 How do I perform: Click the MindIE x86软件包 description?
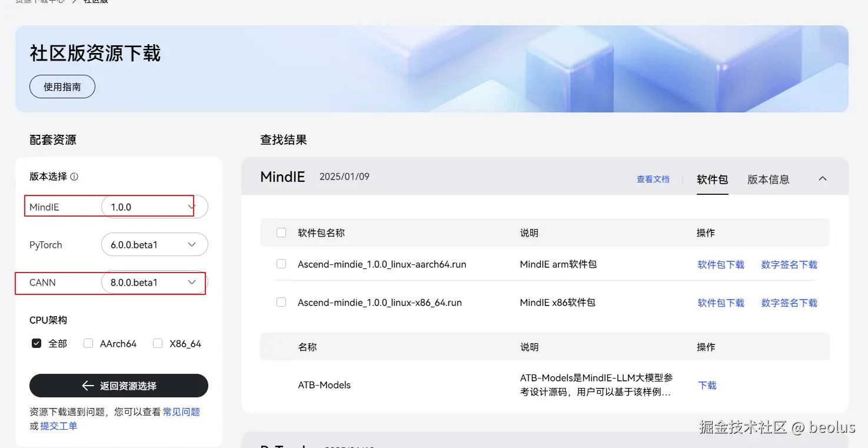558,303
